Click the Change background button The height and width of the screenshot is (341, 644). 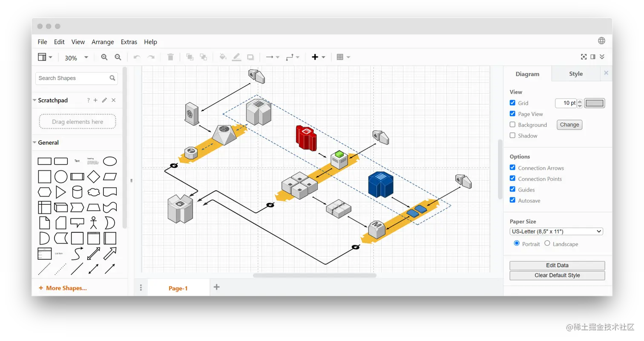pyautogui.click(x=569, y=125)
